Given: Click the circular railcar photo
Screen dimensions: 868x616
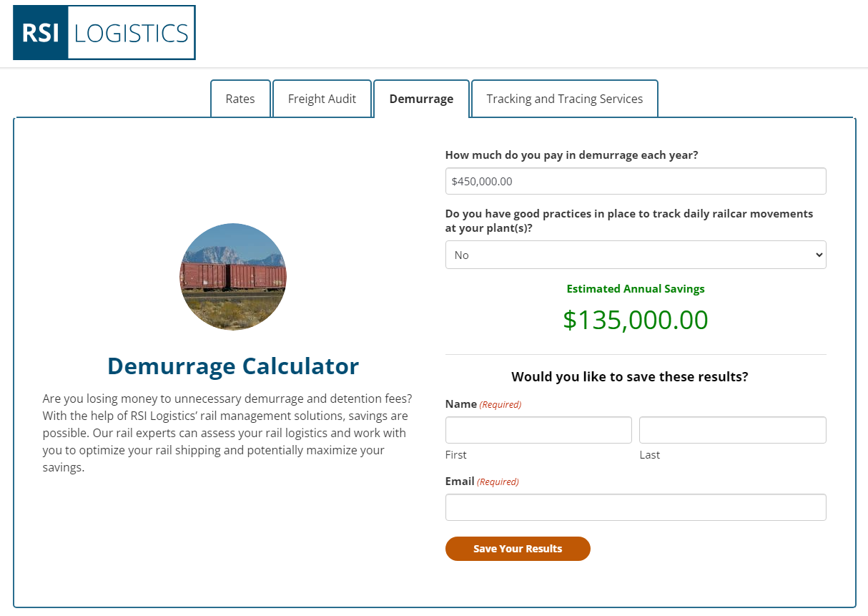Looking at the screenshot, I should click(233, 276).
